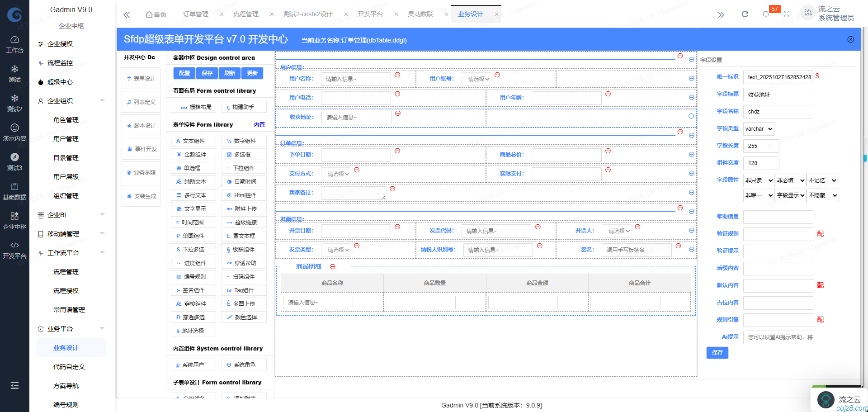Image resolution: width=868 pixels, height=412 pixels.
Task: Collapse the 用户名称 row with blue minus
Action: click(691, 79)
